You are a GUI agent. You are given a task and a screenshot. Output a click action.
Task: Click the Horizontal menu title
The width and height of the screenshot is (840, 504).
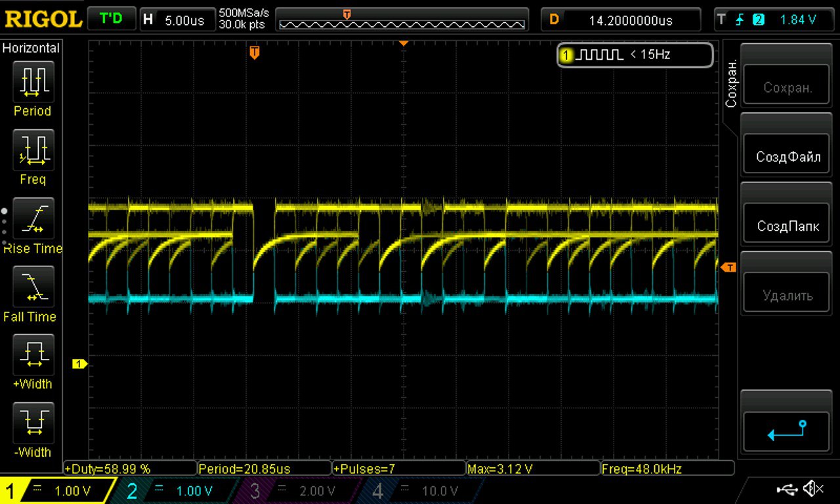31,48
